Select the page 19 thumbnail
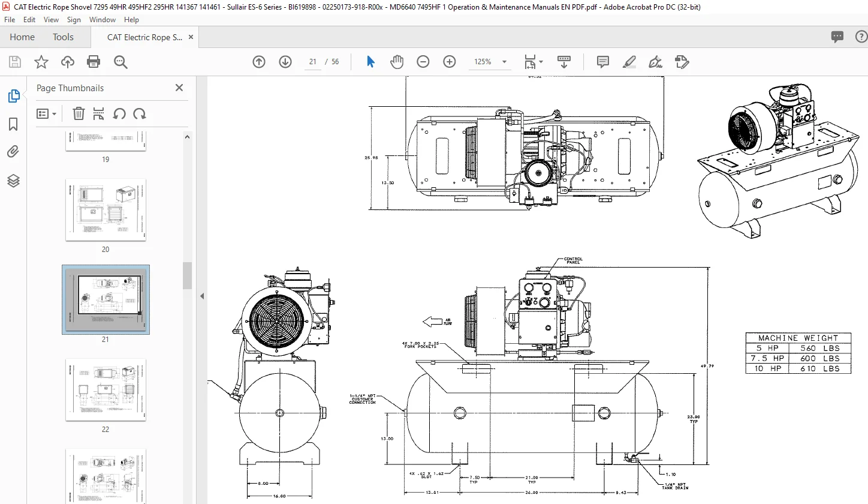 coord(106,142)
